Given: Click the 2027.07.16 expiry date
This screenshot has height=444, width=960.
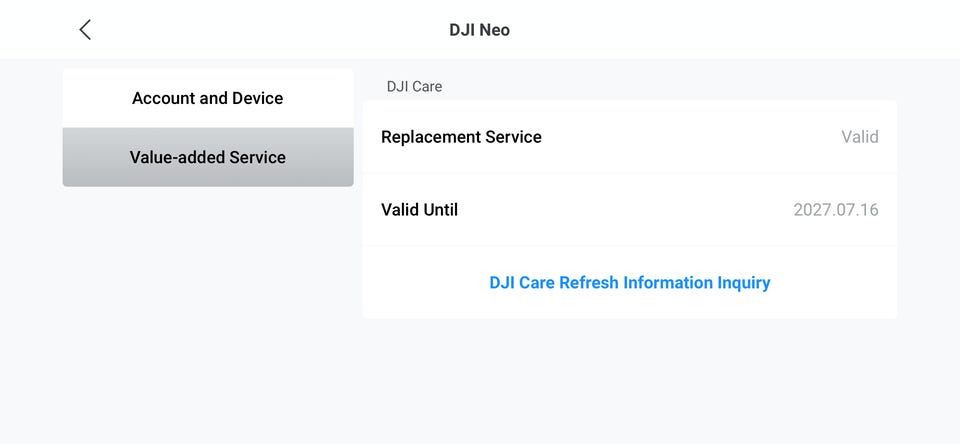Looking at the screenshot, I should 835,210.
